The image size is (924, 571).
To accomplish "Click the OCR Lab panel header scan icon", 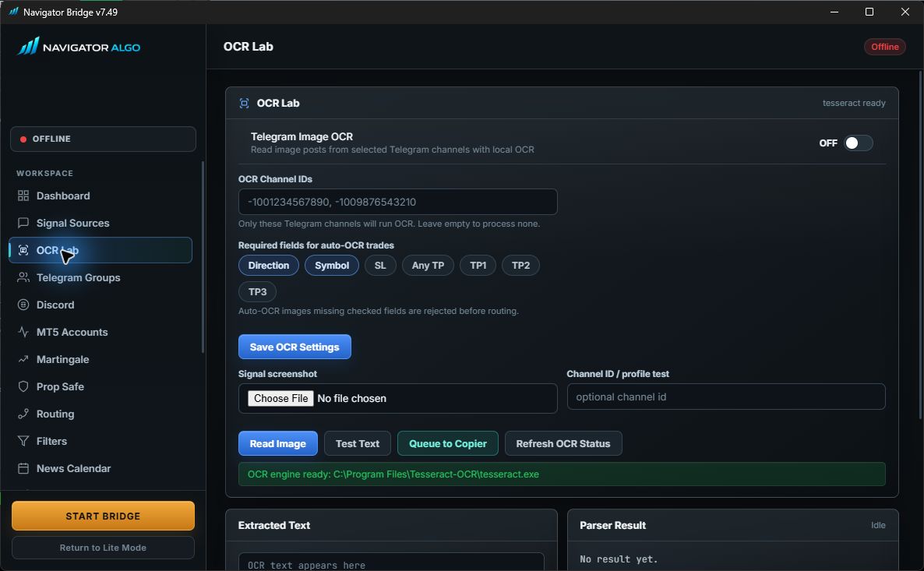I will coord(244,103).
